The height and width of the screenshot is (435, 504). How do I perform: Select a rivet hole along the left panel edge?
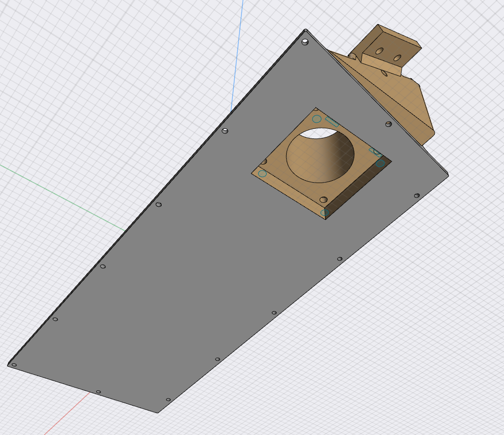158,204
